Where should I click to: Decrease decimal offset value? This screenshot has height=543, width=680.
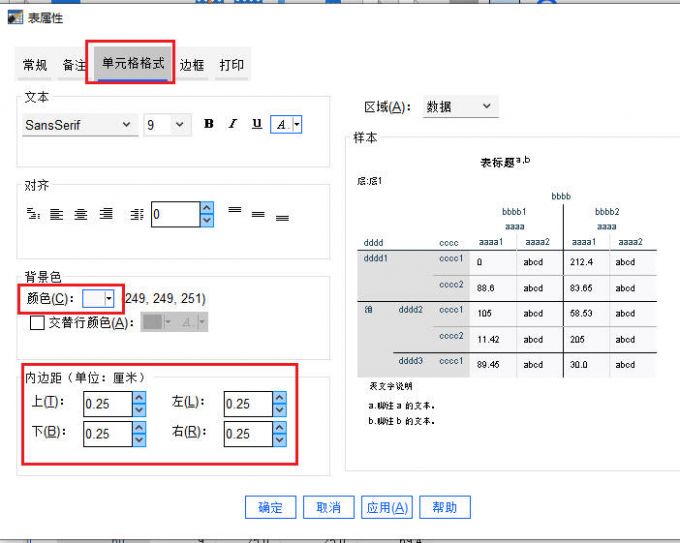(x=207, y=220)
